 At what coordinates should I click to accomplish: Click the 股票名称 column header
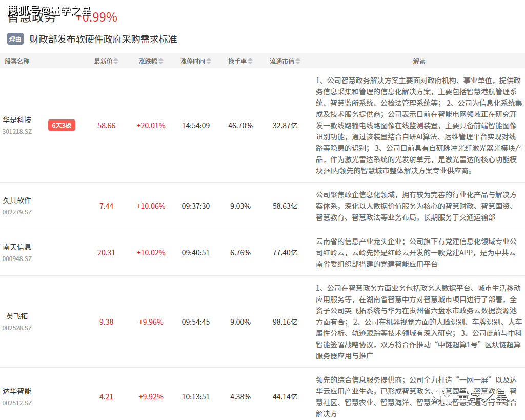(17, 62)
